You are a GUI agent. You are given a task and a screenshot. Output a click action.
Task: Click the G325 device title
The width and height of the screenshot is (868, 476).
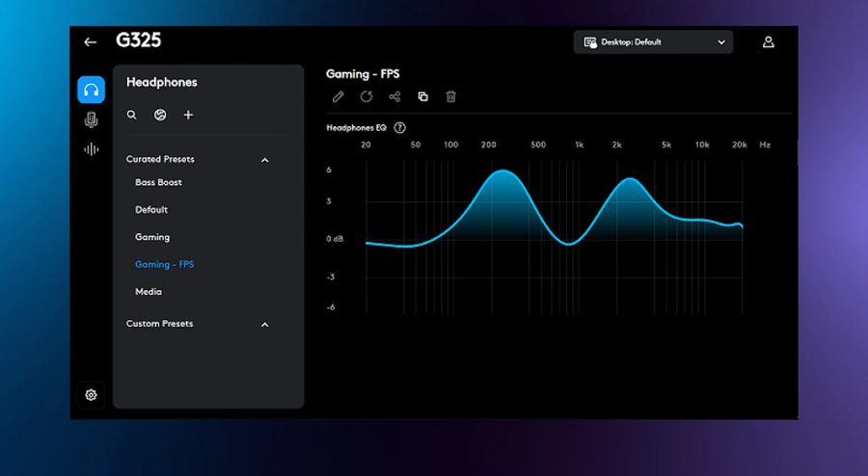tap(138, 40)
